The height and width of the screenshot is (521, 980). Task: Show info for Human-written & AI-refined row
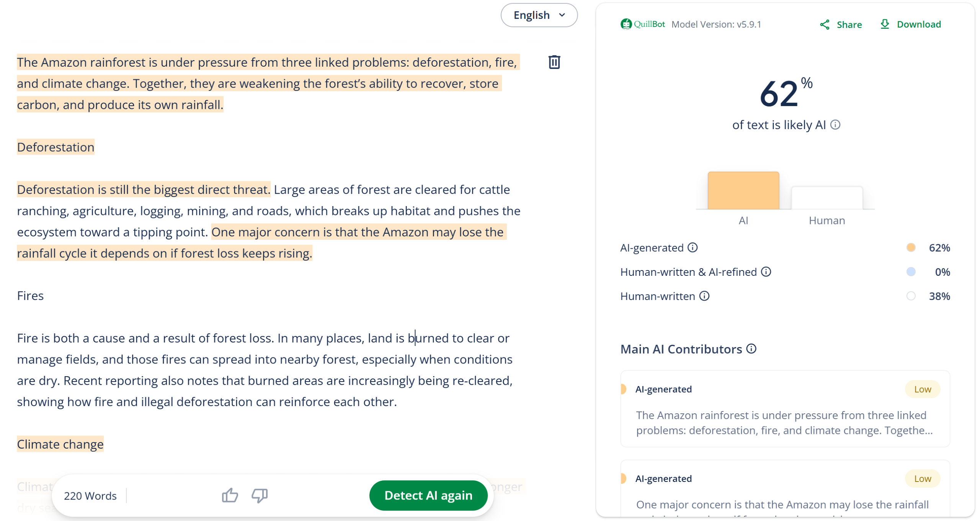point(766,272)
